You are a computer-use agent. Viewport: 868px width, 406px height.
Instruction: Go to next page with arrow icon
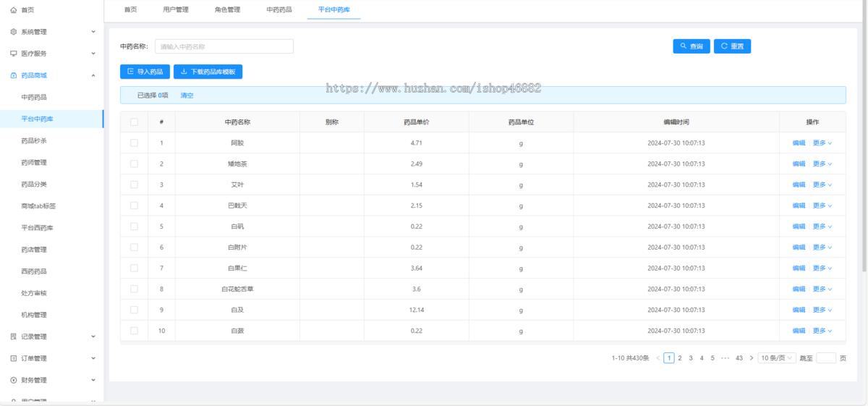pyautogui.click(x=752, y=358)
